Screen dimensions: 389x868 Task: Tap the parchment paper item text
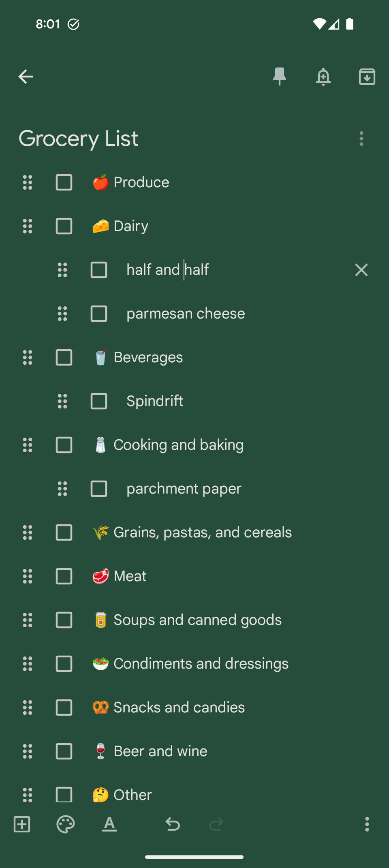[184, 489]
